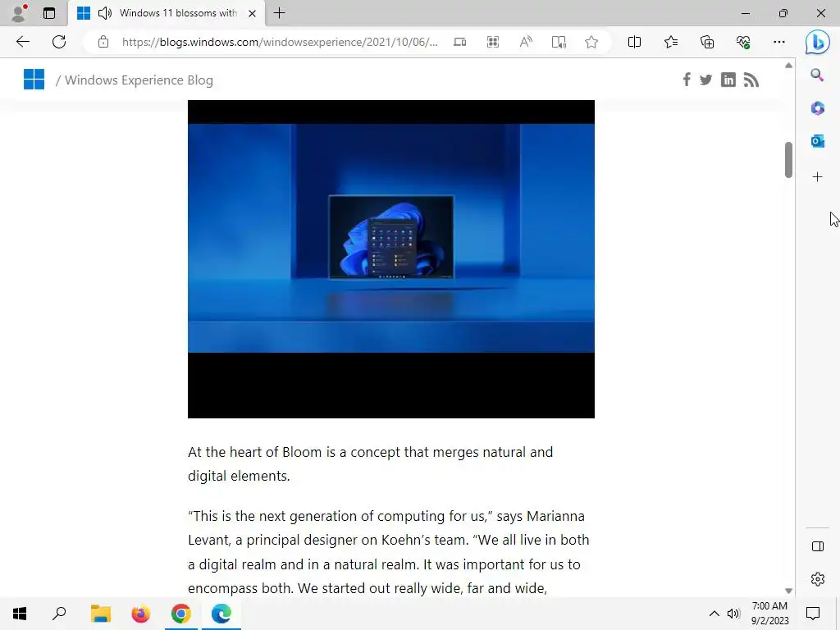Click the text "says Marianna"
The height and width of the screenshot is (630, 840).
(x=541, y=516)
